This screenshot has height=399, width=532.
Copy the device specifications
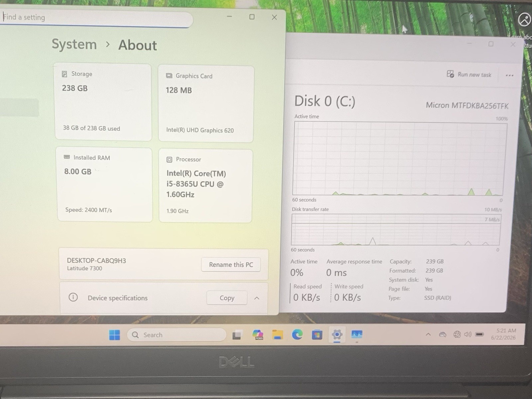point(227,298)
